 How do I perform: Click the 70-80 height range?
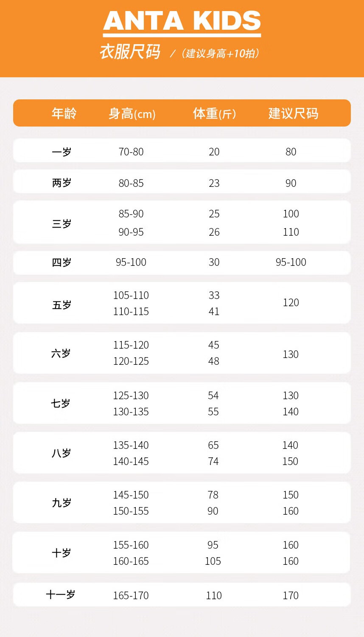(x=131, y=152)
